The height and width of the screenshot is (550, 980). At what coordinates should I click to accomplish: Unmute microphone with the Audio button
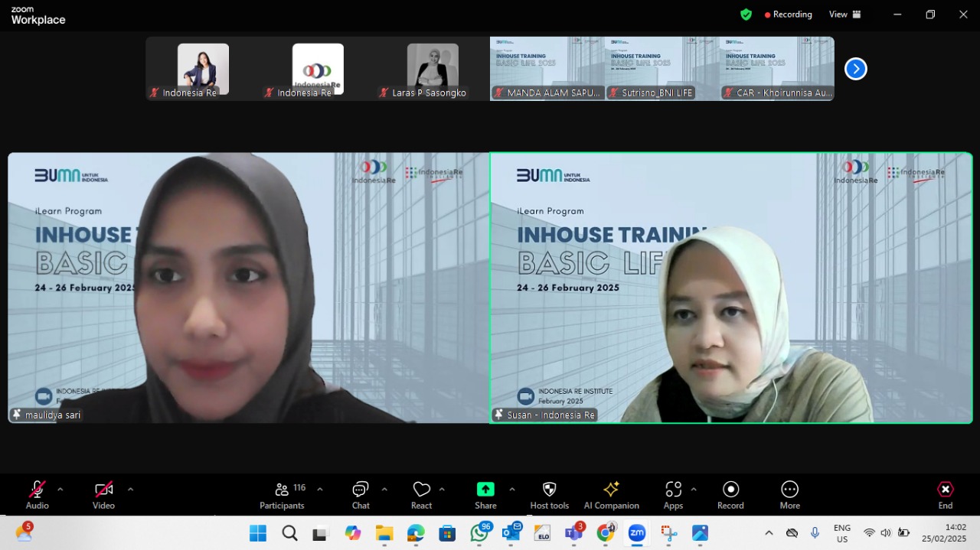click(37, 495)
